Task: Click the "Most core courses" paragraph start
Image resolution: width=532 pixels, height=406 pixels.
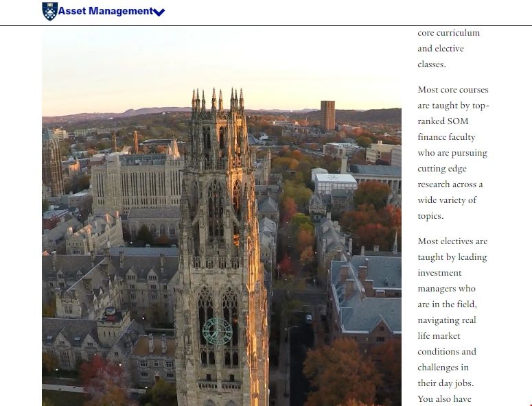Action: [x=453, y=90]
